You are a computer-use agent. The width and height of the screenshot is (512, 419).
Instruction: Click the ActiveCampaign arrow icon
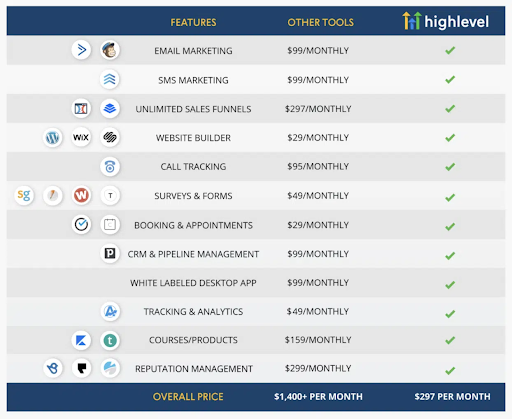[81, 50]
